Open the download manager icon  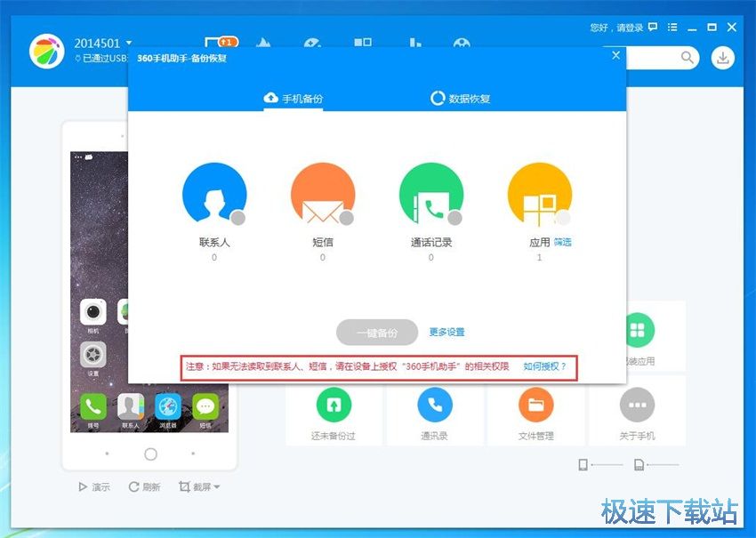[723, 58]
